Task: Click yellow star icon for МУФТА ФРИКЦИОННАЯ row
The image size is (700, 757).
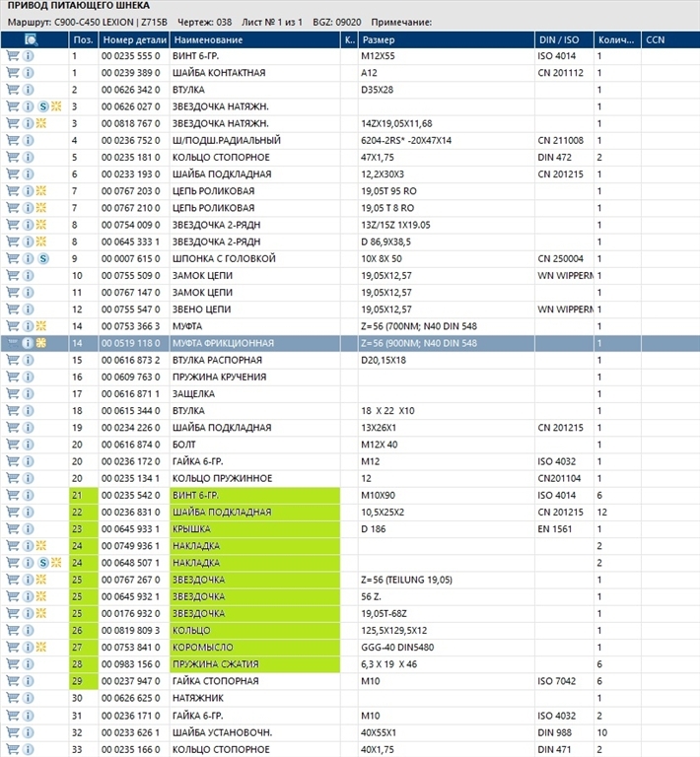Action: coord(41,343)
